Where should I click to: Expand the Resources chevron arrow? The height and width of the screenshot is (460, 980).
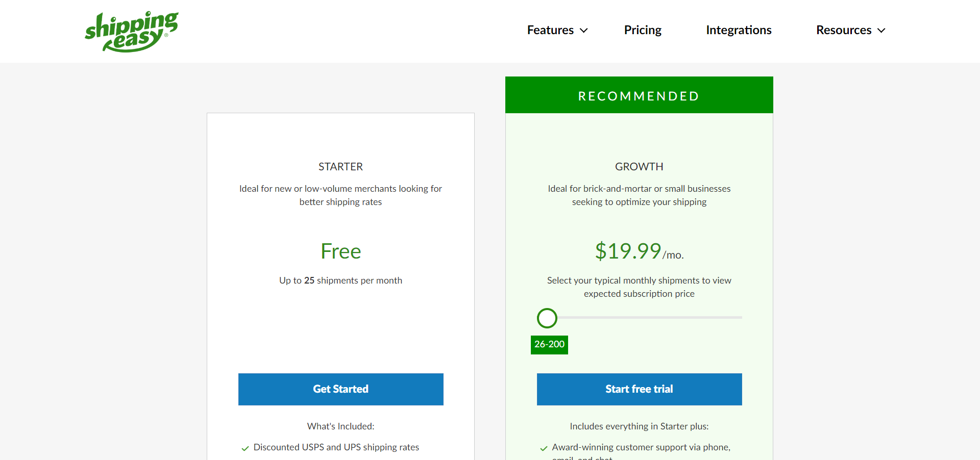tap(881, 31)
